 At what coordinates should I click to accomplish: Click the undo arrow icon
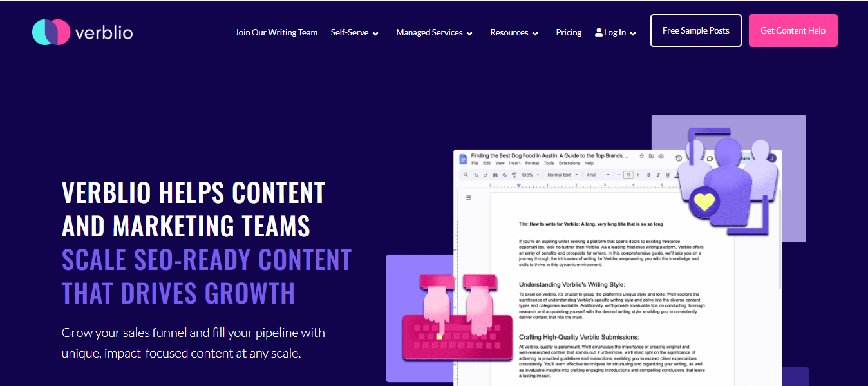tap(476, 175)
